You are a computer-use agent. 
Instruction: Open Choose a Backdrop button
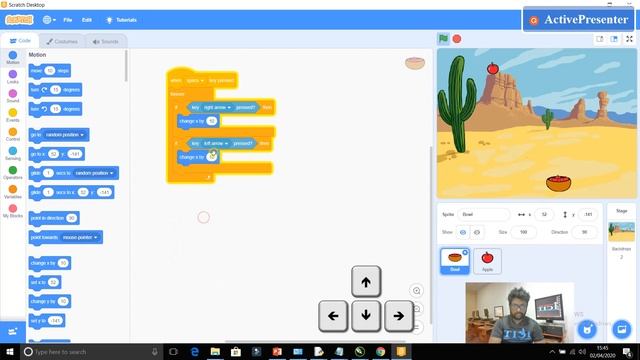pos(621,329)
